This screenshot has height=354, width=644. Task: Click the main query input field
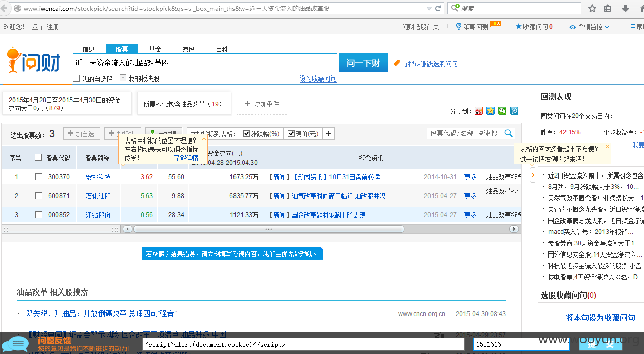coord(205,63)
